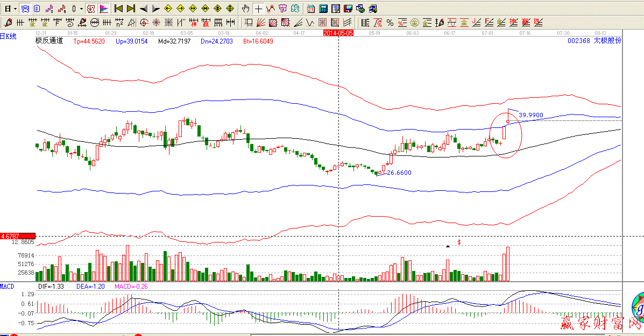The height and width of the screenshot is (336, 644).
Task: Select the plain percent sign tool
Action: coord(390,23)
